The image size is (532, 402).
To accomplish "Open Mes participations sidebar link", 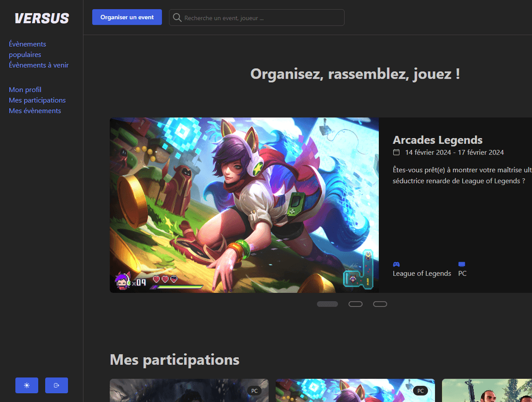I will [37, 100].
